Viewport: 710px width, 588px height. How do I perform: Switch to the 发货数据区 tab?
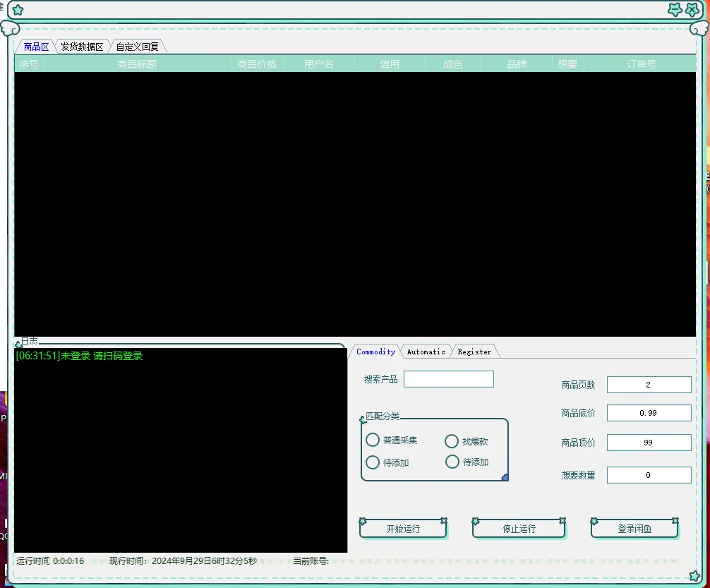click(x=82, y=47)
